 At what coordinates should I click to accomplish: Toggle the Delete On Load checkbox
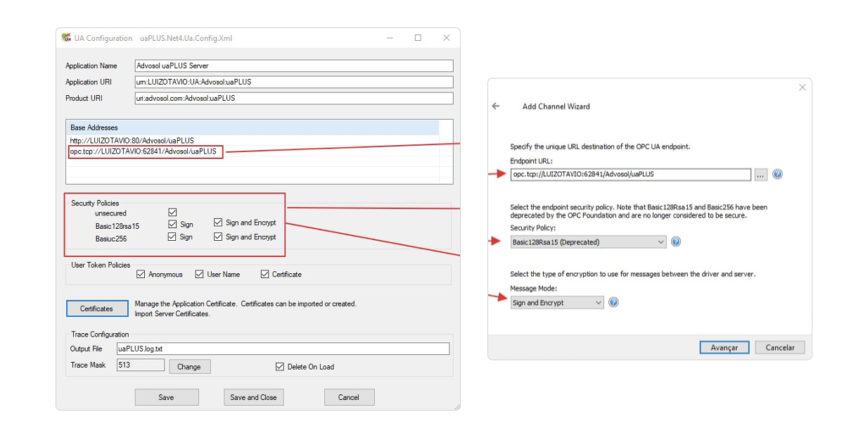280,367
